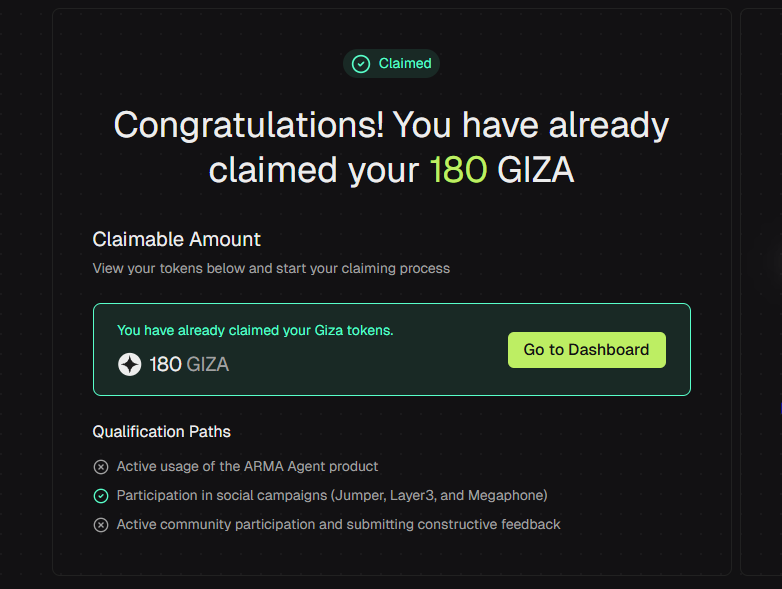Select the green 180 number in the headline
782x589 pixels.
coord(458,170)
